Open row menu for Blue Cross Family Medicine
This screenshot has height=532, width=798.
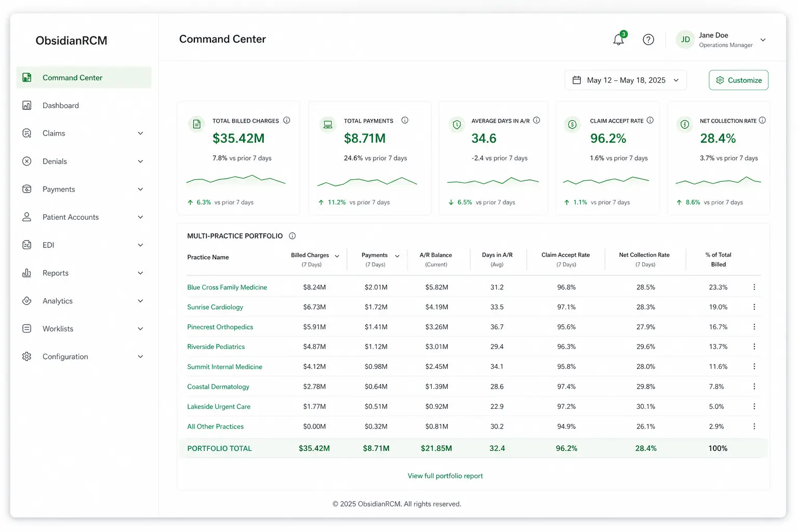pos(754,287)
